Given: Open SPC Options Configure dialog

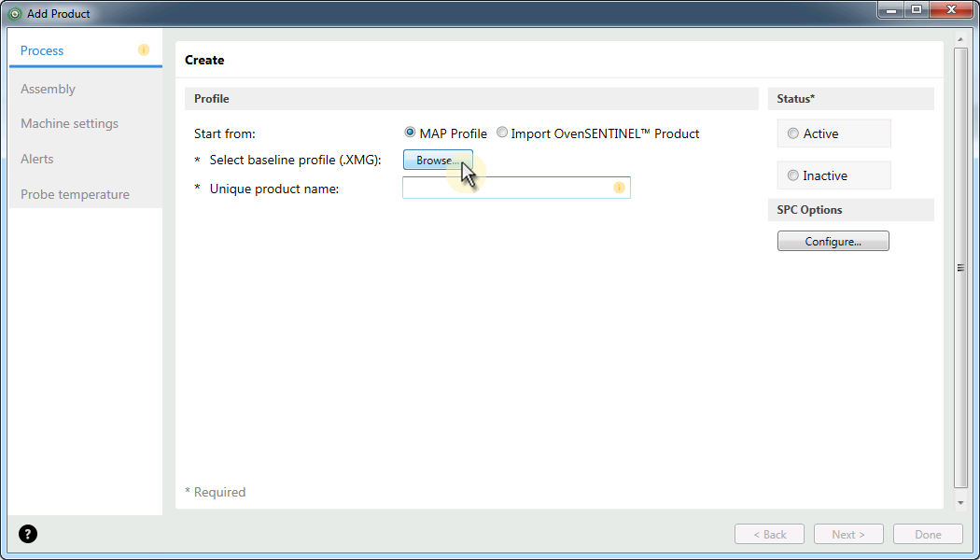Looking at the screenshot, I should [x=833, y=241].
